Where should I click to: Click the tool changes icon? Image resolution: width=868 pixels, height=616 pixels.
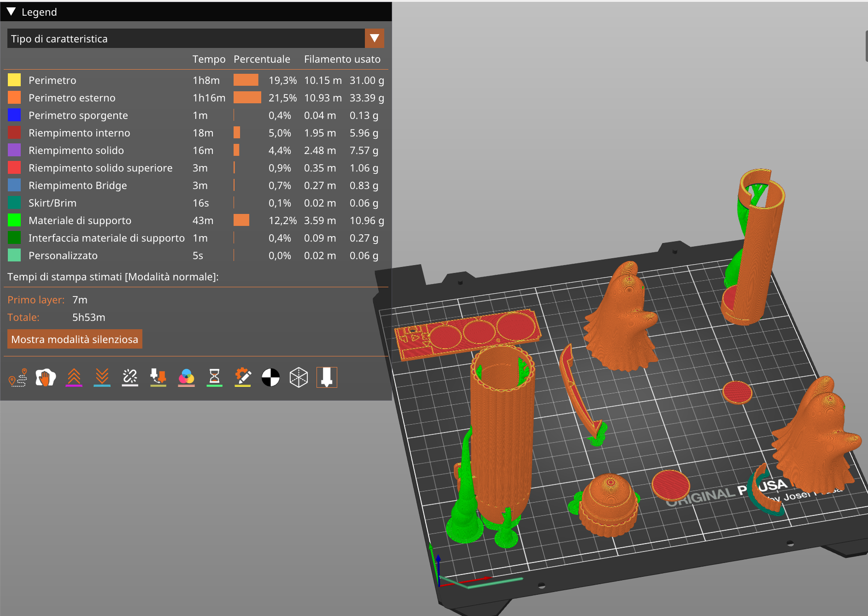tap(158, 378)
